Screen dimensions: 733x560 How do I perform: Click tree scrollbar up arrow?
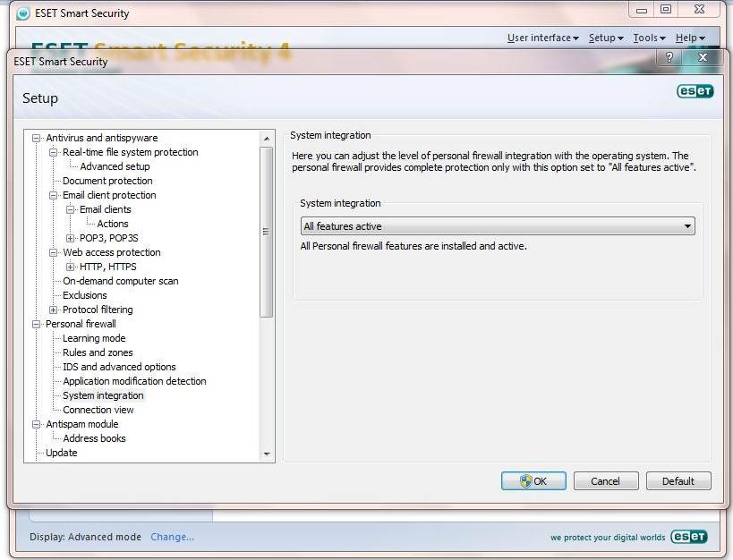tap(267, 139)
